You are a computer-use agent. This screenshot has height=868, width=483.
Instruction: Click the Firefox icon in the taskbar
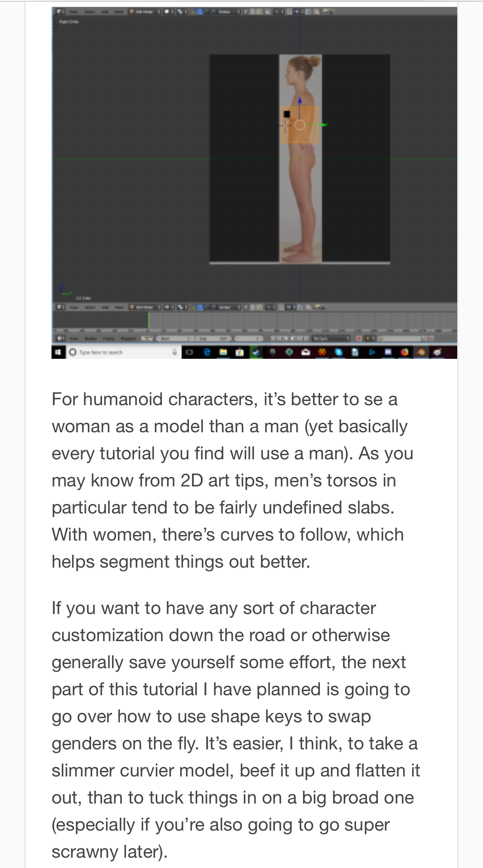(x=404, y=352)
